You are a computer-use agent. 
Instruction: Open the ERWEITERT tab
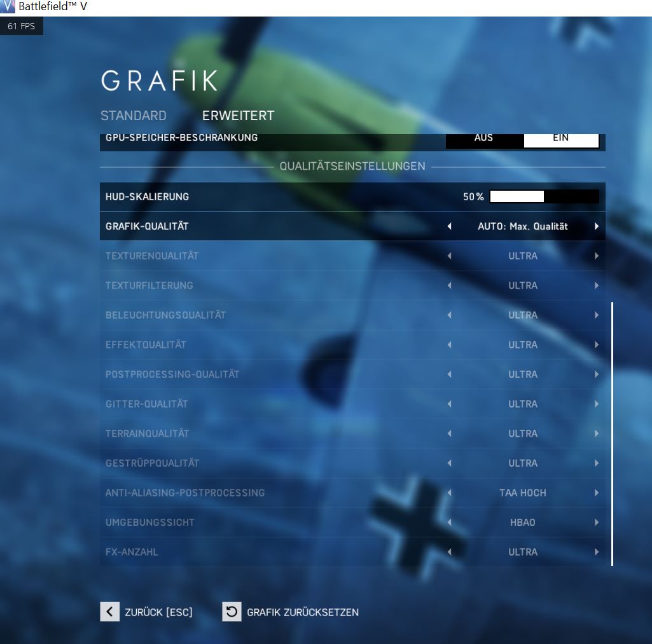pyautogui.click(x=239, y=116)
